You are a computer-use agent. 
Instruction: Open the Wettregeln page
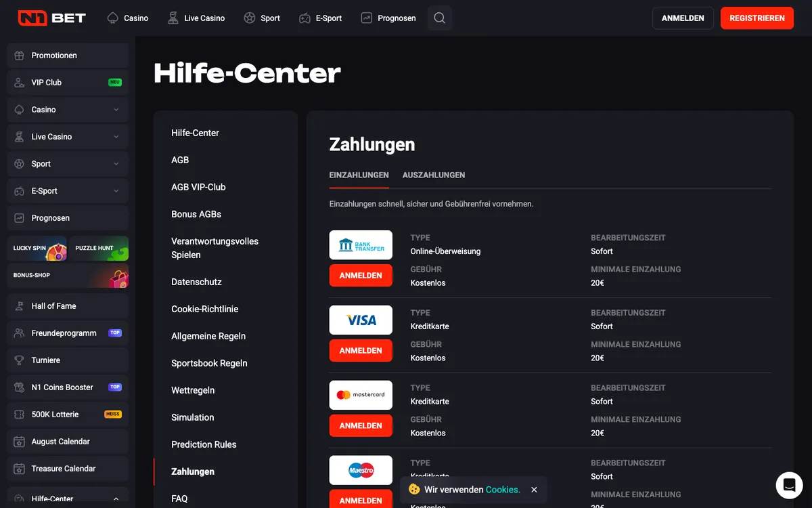point(193,390)
